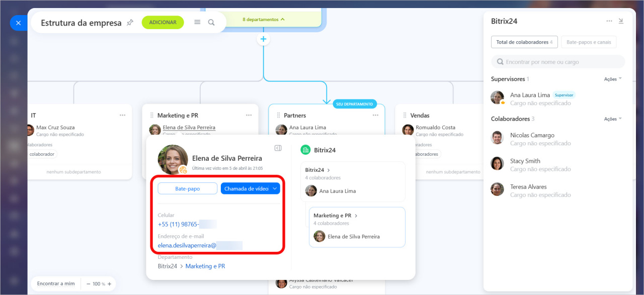This screenshot has width=644, height=295.
Task: Click the Supervisor badge next to Ana Laura
Action: click(x=564, y=95)
